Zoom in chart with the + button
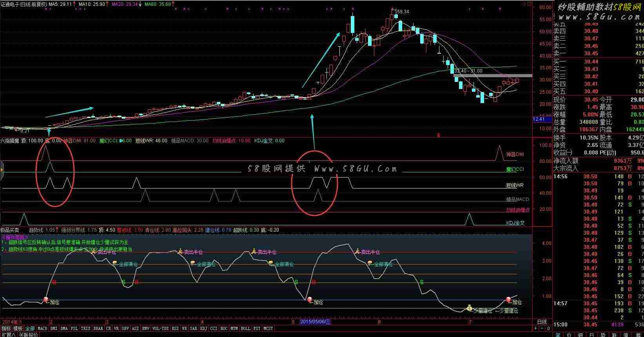Image resolution: width=644 pixels, height=337 pixels. tap(536, 328)
